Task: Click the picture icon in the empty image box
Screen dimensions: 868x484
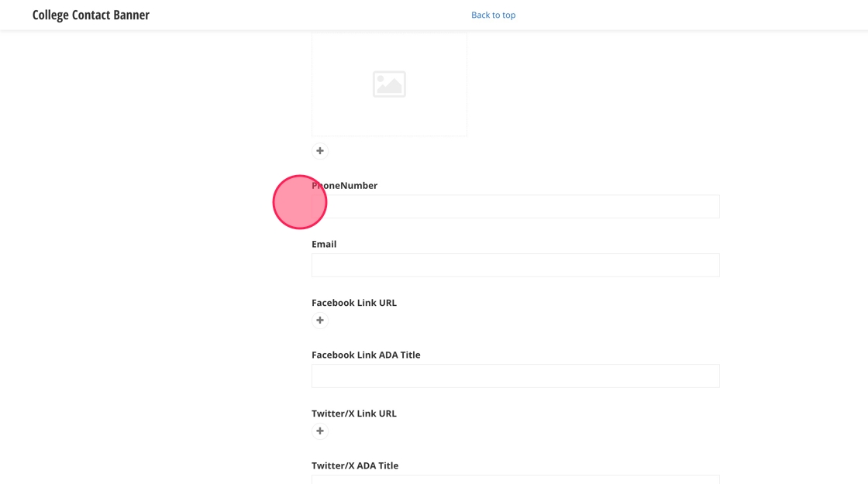Action: (x=389, y=84)
